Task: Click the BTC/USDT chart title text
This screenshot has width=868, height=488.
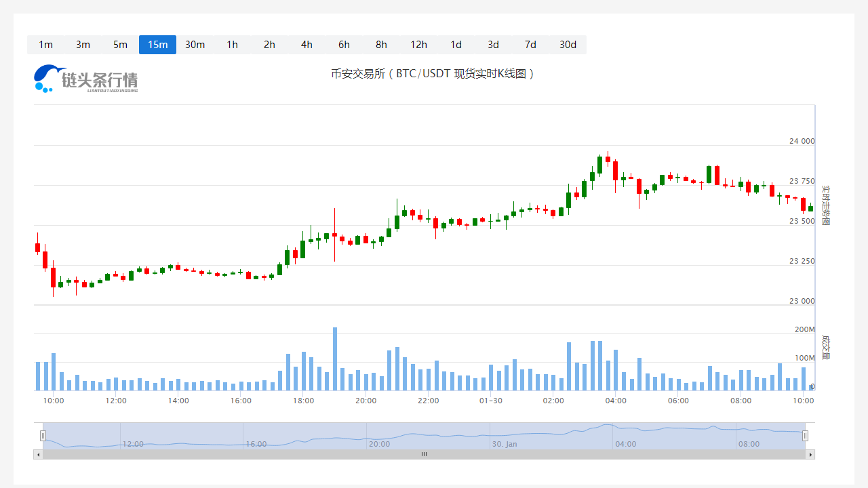Action: [x=433, y=74]
